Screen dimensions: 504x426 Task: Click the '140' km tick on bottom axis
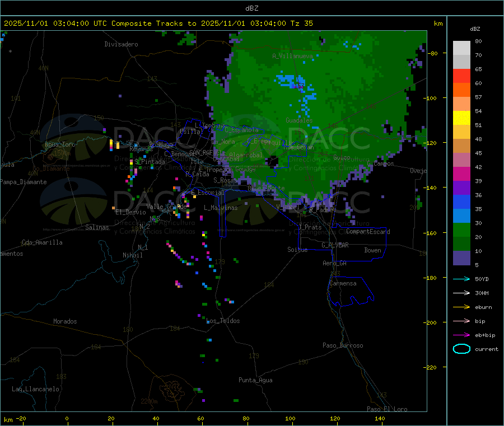click(x=380, y=419)
